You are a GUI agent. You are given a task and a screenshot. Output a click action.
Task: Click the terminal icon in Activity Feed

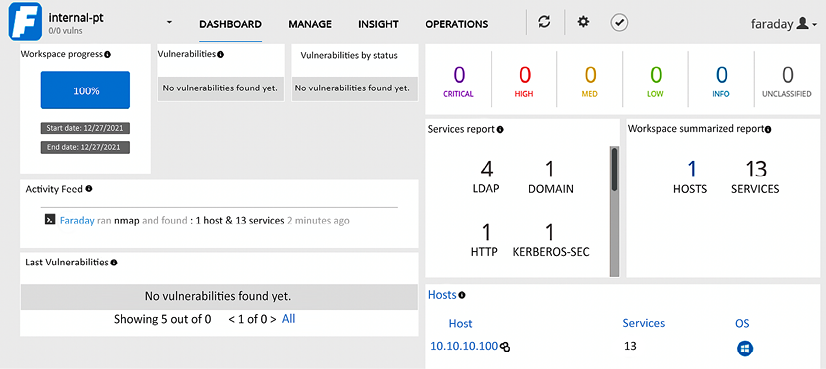(50, 220)
